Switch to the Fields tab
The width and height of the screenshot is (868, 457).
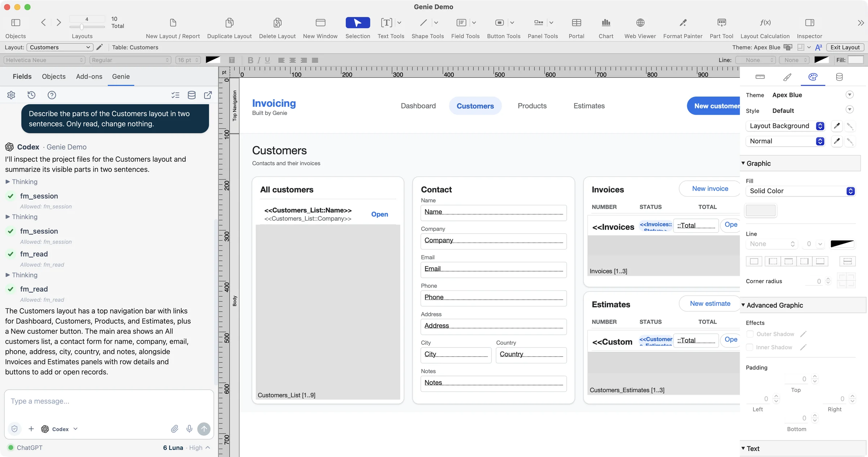[x=22, y=76]
